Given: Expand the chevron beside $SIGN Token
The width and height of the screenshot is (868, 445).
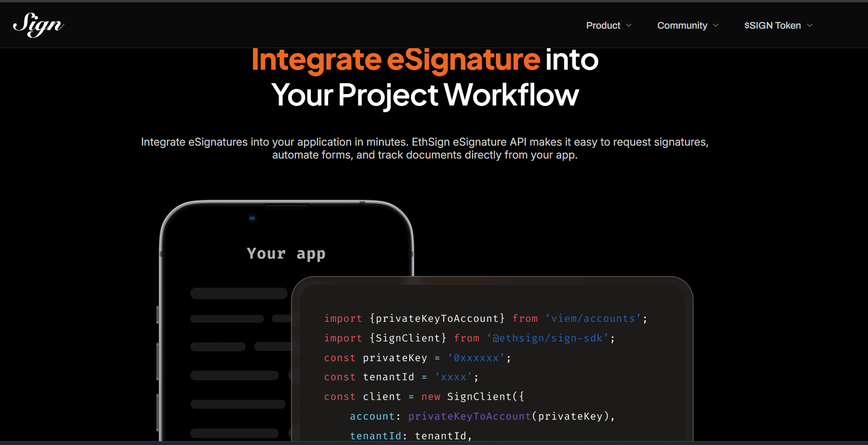Looking at the screenshot, I should 810,25.
